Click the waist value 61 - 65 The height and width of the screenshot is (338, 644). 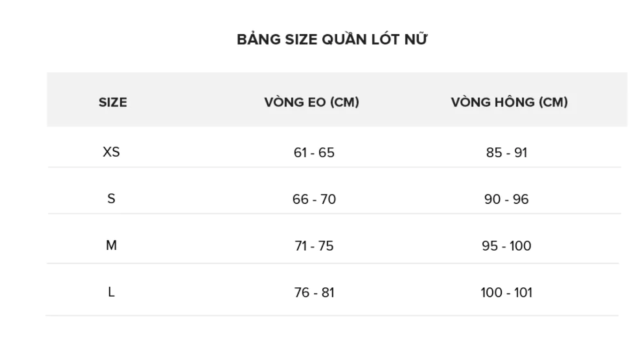pyautogui.click(x=314, y=153)
